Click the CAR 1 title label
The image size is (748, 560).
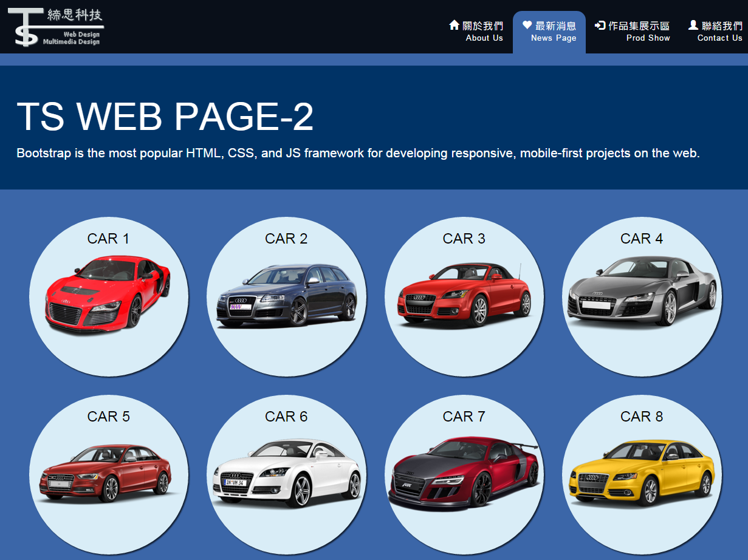[x=108, y=239]
